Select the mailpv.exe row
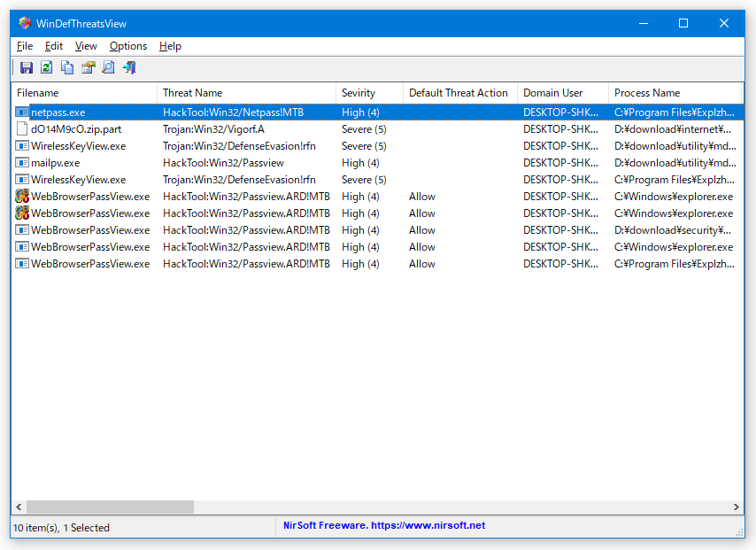The height and width of the screenshot is (550, 756). click(377, 163)
